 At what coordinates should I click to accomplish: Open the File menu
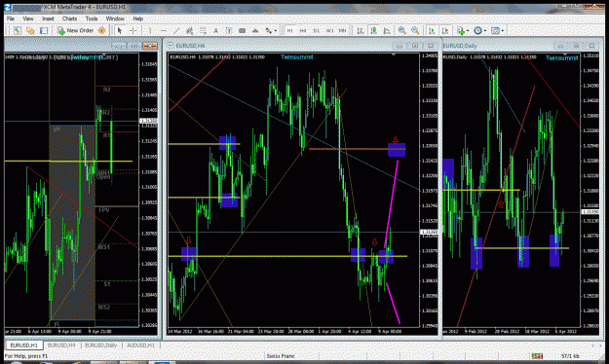(x=11, y=18)
